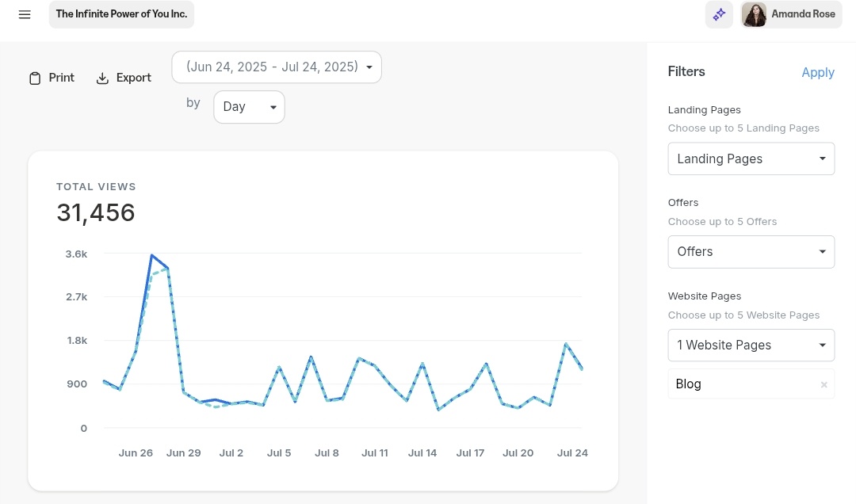Click the Export button label
The height and width of the screenshot is (504, 856).
coord(134,78)
